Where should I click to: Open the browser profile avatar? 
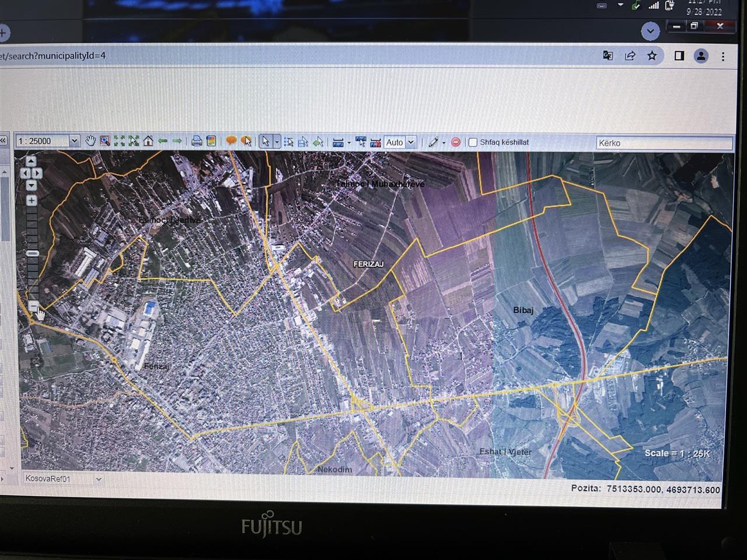701,56
